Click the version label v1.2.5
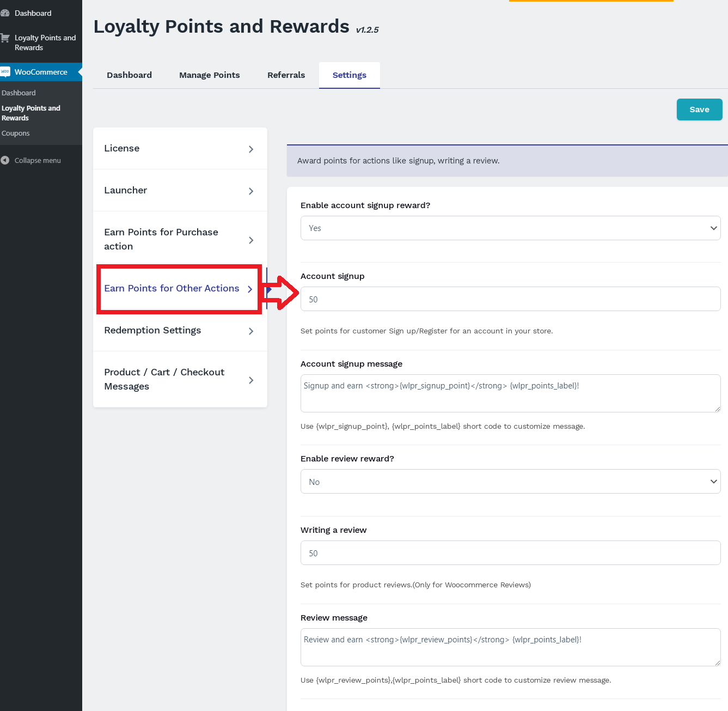 click(367, 30)
